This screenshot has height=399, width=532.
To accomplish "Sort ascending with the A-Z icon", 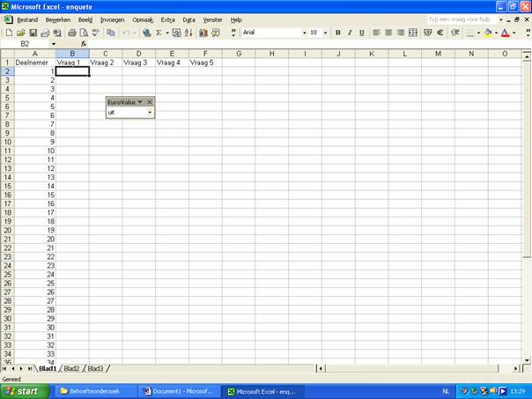I will click(x=188, y=33).
